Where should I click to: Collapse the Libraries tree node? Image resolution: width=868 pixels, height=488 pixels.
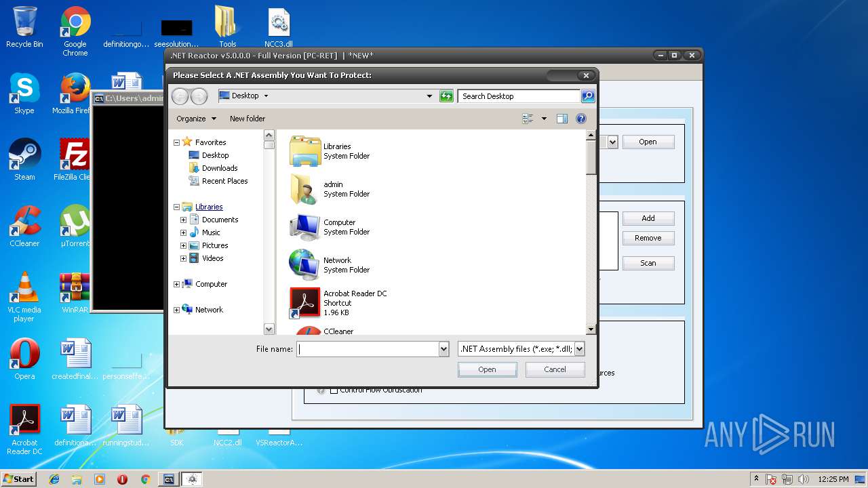click(177, 207)
